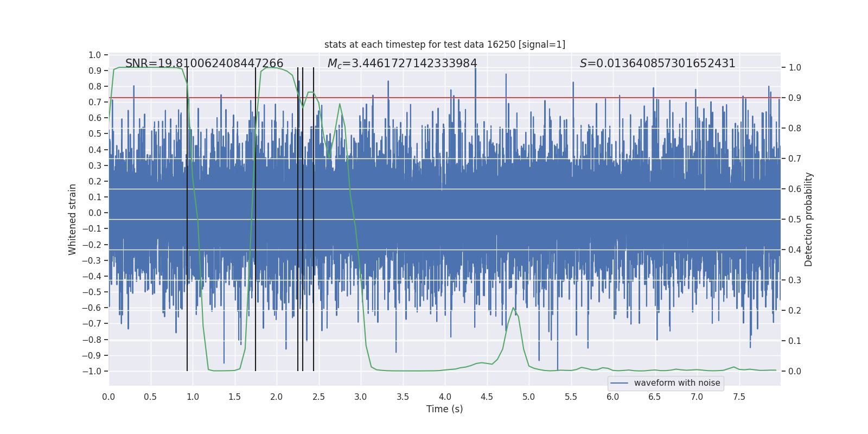Select the 0.3 tick on the Whitened strain axis
Viewport: 868px width, 434px height.
coord(95,165)
